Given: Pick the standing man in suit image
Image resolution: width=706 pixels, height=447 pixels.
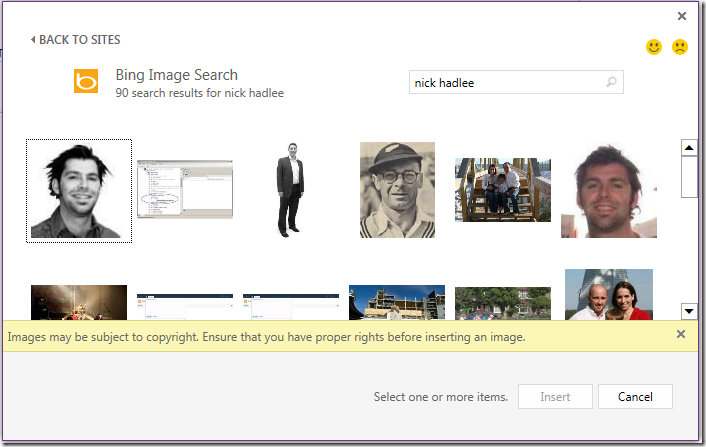Looking at the screenshot, I should click(289, 190).
